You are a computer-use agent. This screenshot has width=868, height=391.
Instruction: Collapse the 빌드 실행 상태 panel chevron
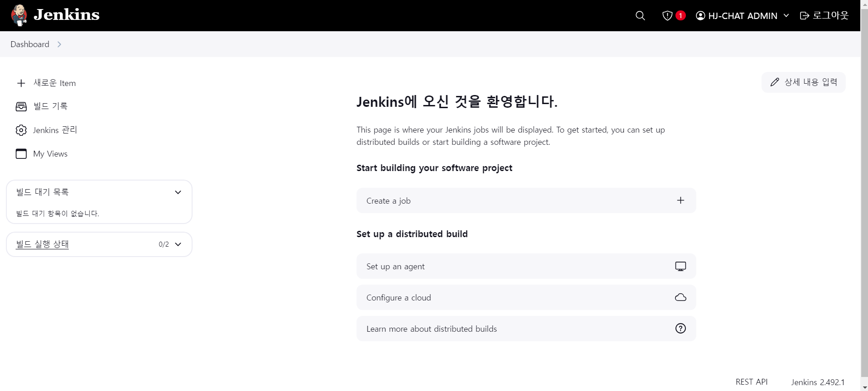point(178,244)
